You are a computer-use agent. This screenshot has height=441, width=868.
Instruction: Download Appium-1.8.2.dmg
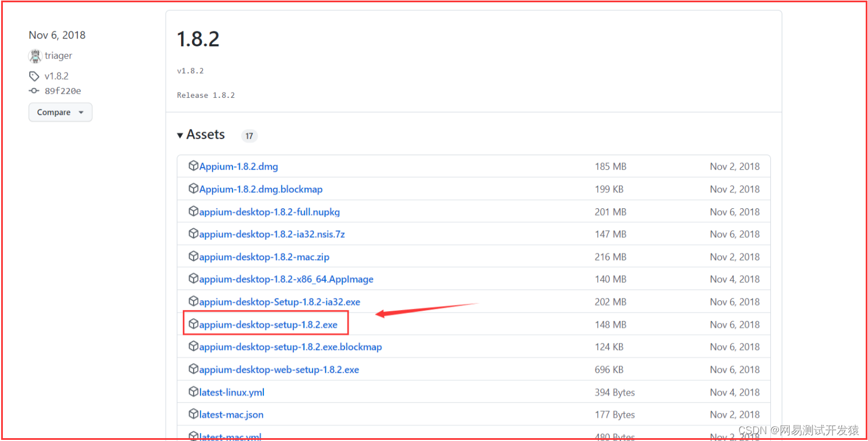(x=239, y=166)
